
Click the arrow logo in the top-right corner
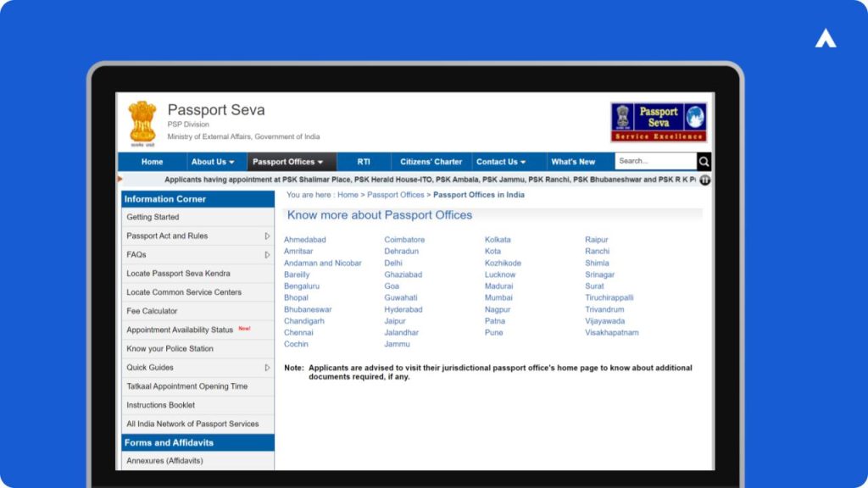pyautogui.click(x=826, y=37)
